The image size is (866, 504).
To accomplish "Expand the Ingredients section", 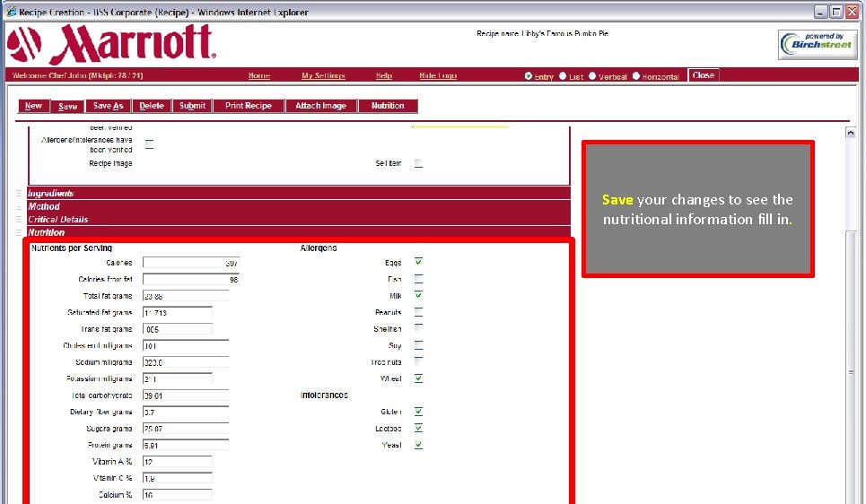I will coord(298,193).
